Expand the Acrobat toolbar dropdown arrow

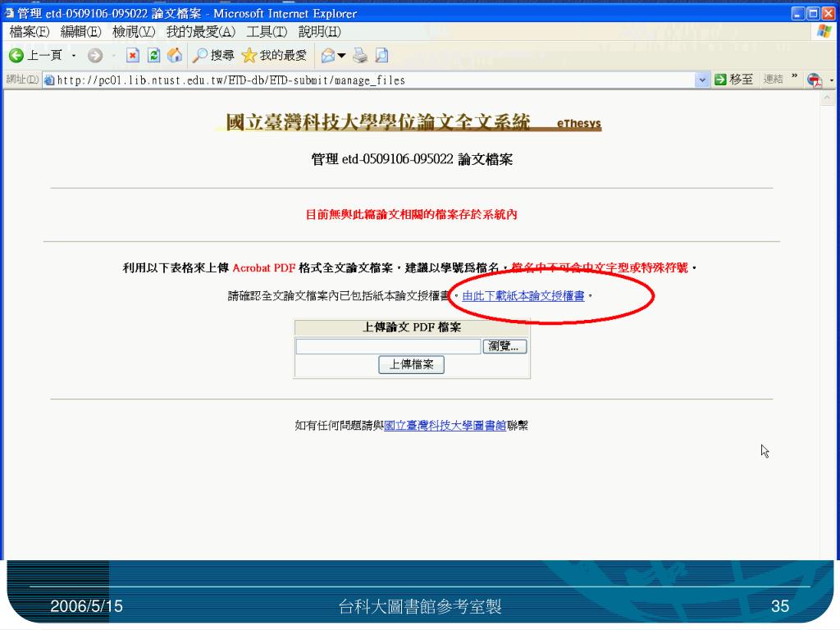click(831, 80)
